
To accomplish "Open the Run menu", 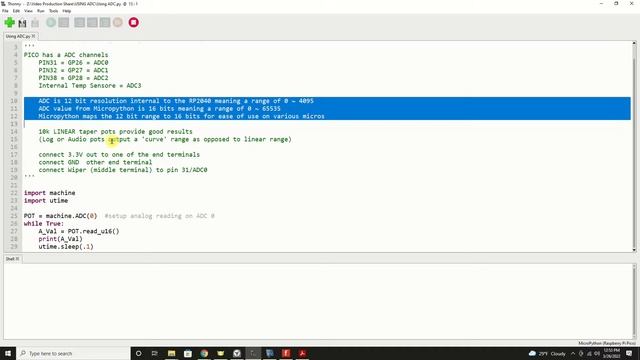I will 41,11.
